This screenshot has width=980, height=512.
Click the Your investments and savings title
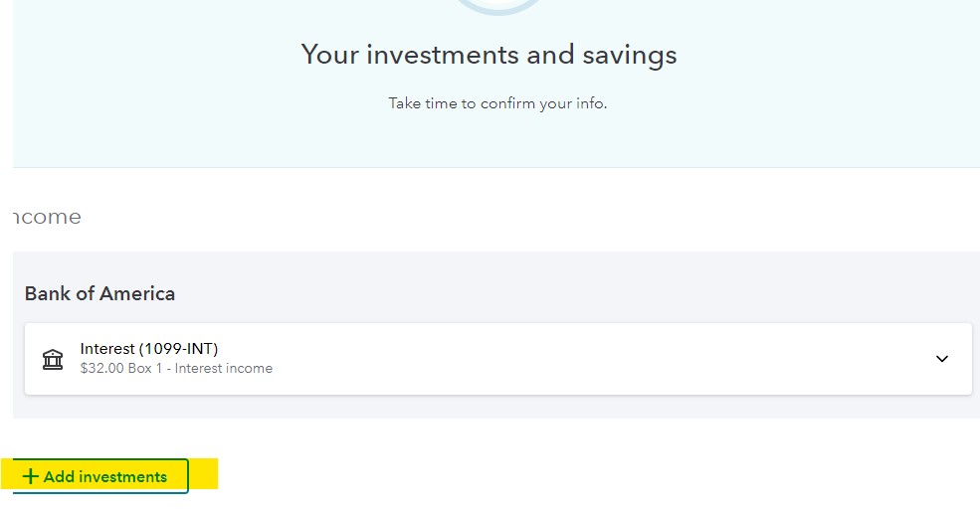tap(489, 54)
